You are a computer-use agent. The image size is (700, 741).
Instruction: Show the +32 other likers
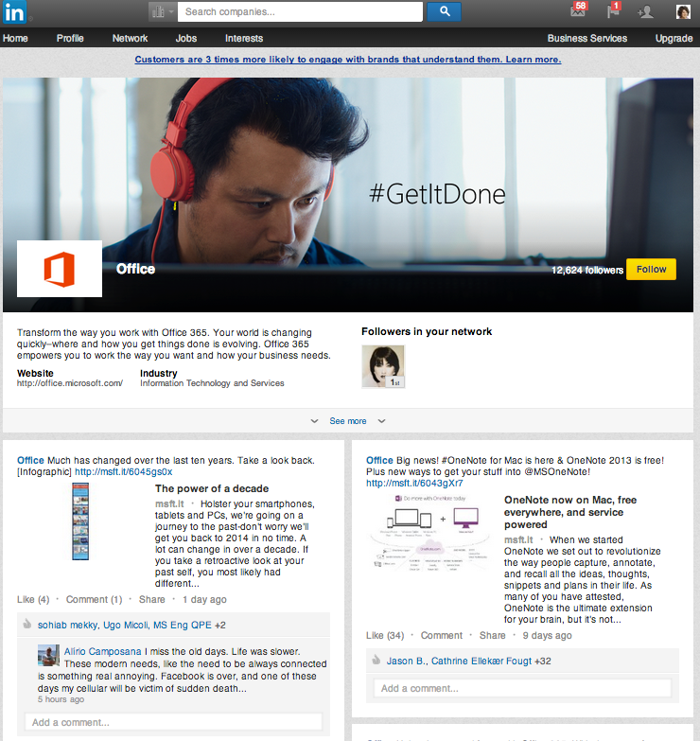543,662
